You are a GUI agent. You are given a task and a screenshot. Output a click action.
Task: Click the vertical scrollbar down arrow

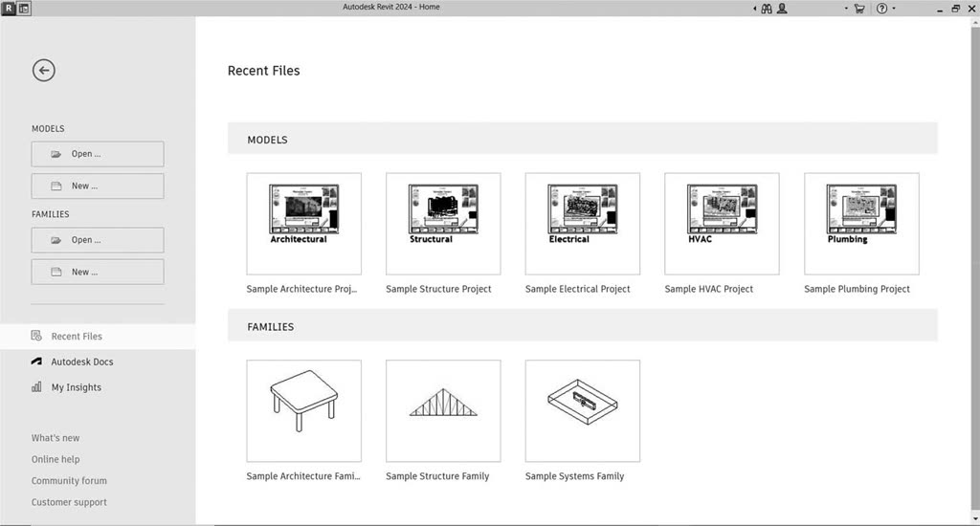pos(975,519)
